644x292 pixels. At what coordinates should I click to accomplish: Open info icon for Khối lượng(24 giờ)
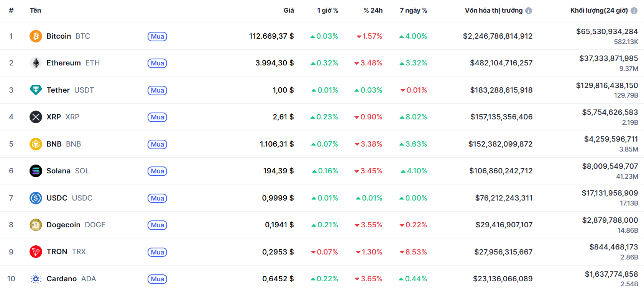(634, 11)
